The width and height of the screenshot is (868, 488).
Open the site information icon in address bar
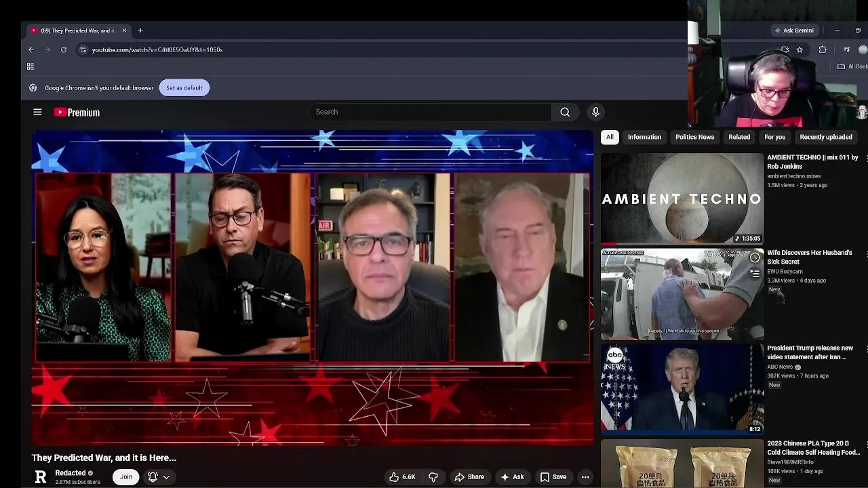point(83,49)
